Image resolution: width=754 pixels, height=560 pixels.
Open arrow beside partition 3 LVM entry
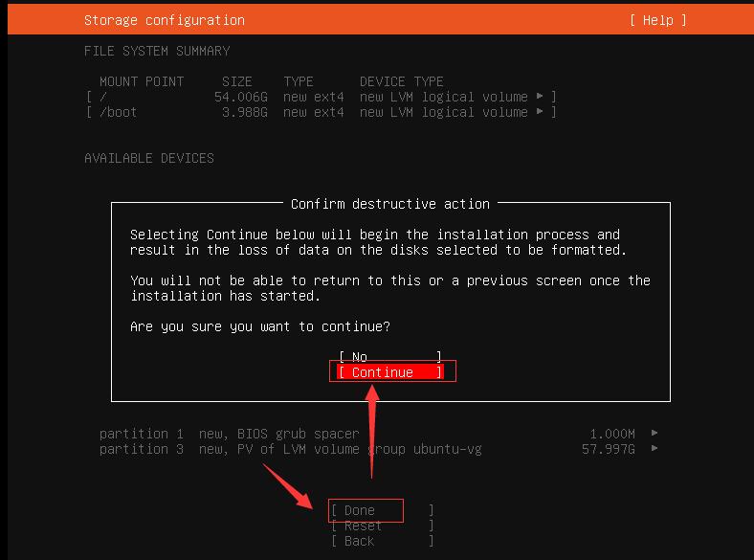pyautogui.click(x=654, y=449)
